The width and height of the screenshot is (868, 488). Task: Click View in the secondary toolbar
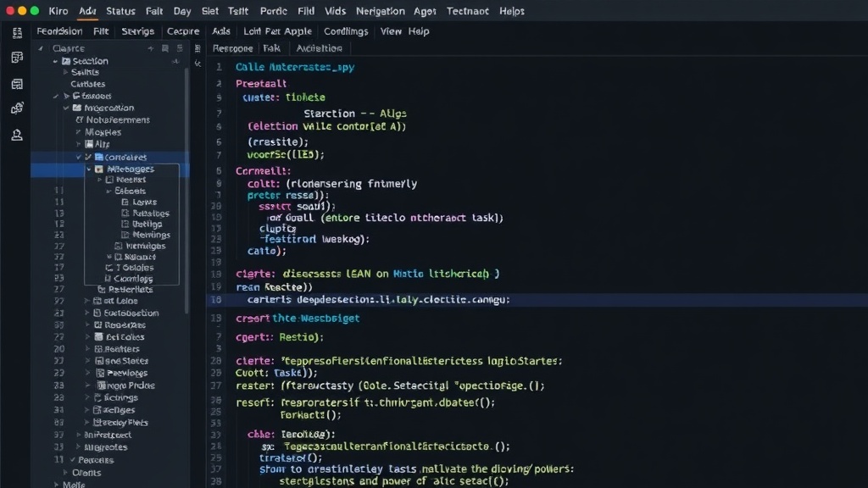tap(391, 31)
